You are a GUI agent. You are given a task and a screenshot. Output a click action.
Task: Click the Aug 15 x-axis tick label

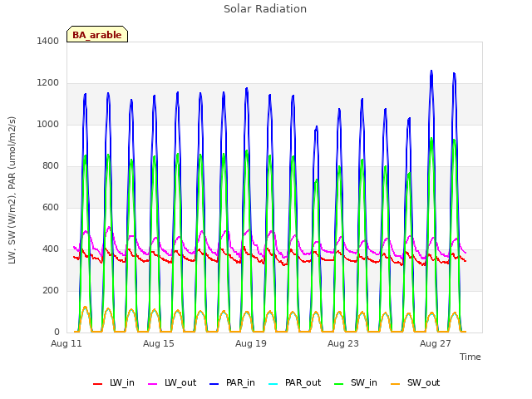[x=159, y=343]
